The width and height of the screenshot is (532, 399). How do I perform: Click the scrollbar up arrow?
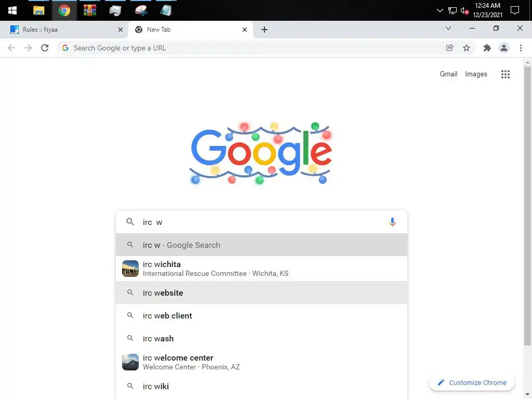click(527, 62)
